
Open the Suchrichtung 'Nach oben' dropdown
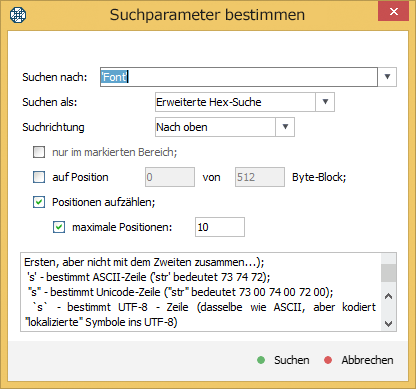point(285,127)
